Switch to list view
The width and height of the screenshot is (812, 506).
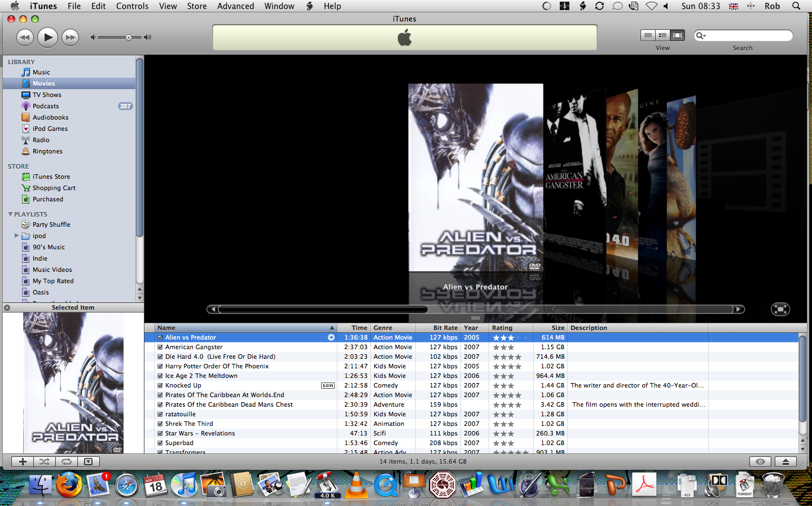648,35
